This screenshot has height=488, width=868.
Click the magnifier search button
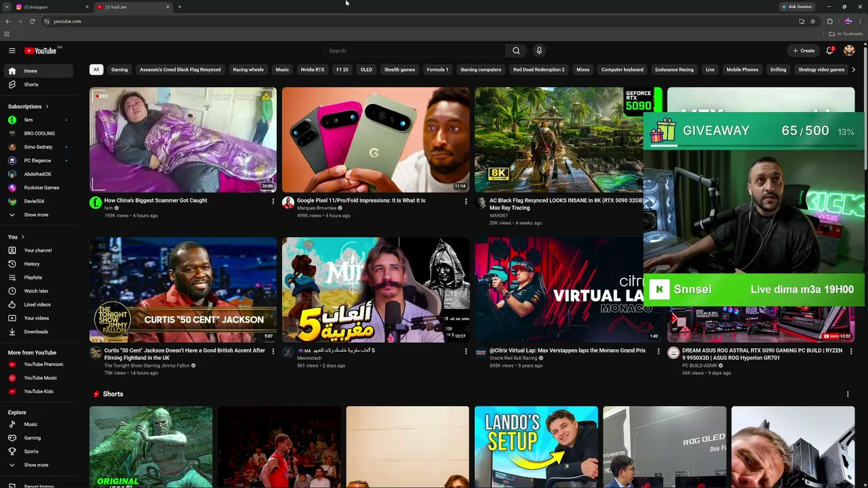pyautogui.click(x=516, y=51)
